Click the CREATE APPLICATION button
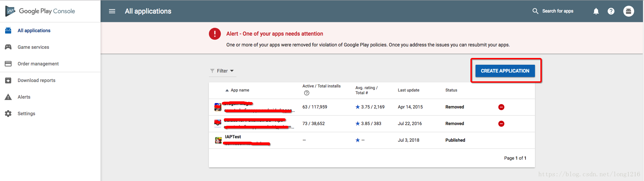 (x=505, y=71)
